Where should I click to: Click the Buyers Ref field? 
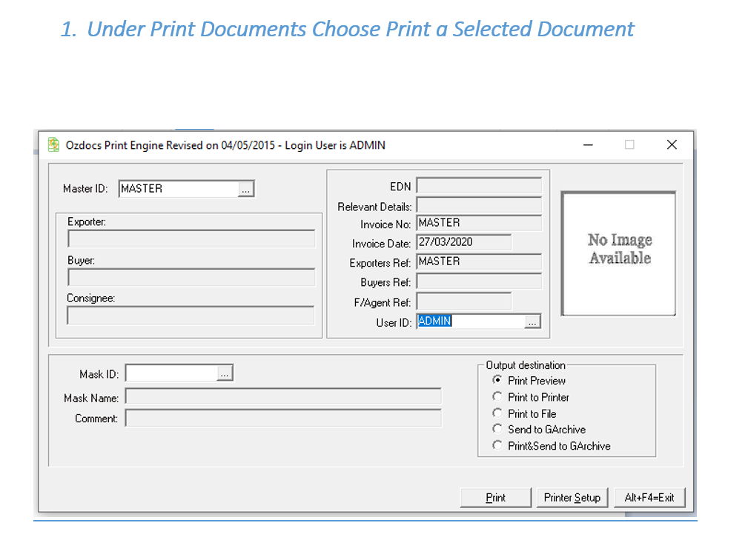click(479, 281)
